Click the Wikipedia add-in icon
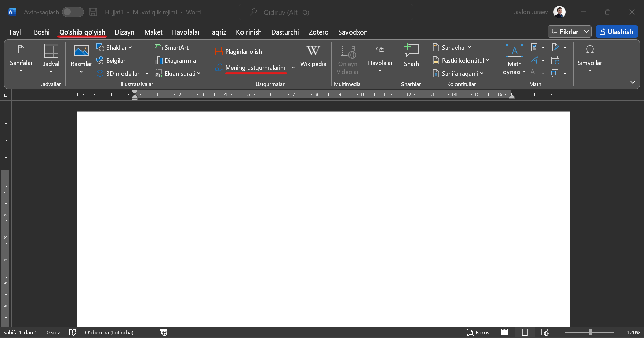This screenshot has height=338, width=644. coord(313,51)
